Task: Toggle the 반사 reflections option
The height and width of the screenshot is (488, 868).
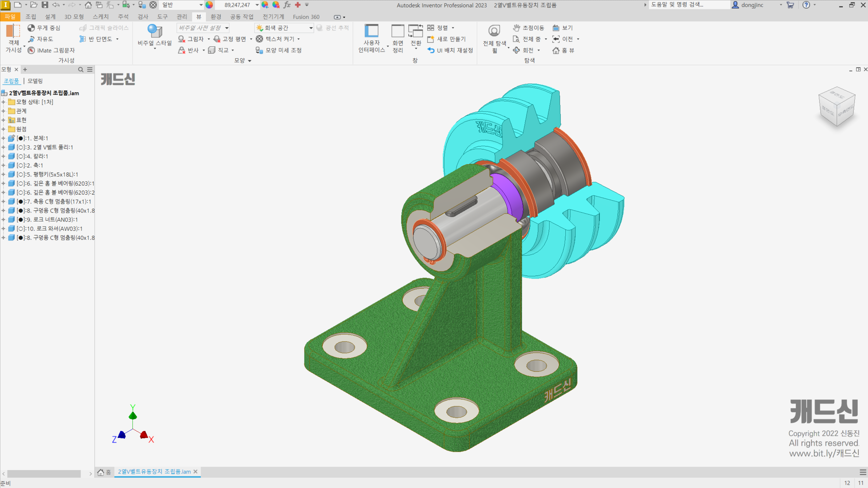Action: coord(189,50)
